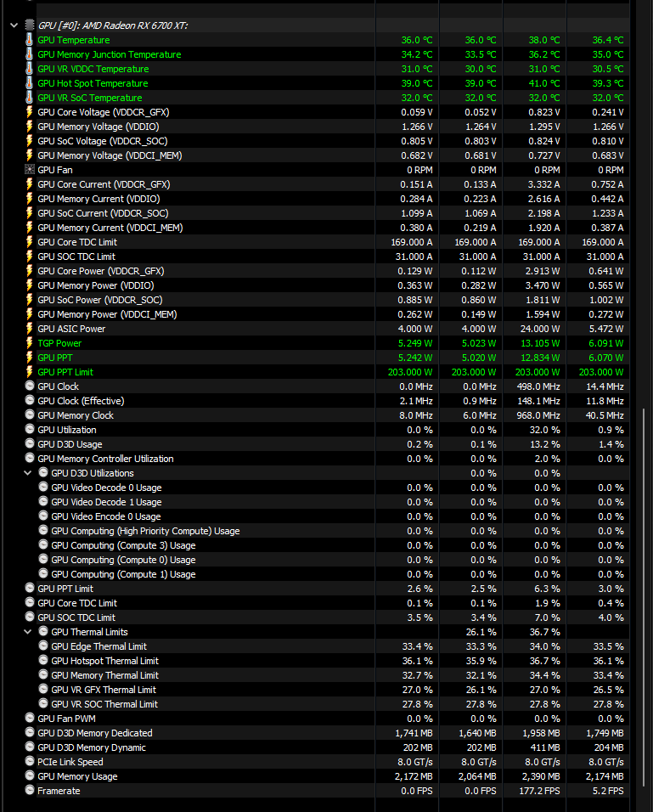Click the 498.0 MHz GPU Clock value
Image resolution: width=653 pixels, height=812 pixels.
pyautogui.click(x=538, y=386)
